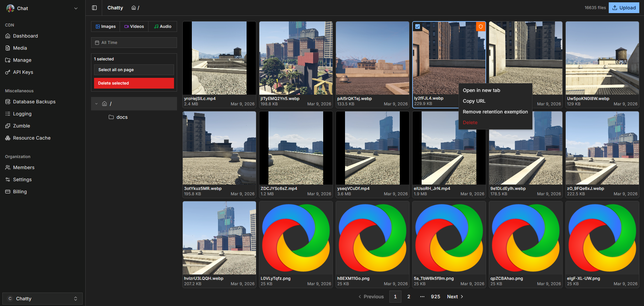This screenshot has width=644, height=306.
Task: Toggle the sidebar panel icon
Action: 94,8
